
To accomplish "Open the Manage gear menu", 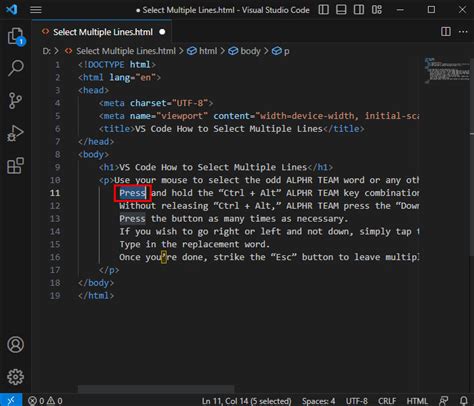I will tap(15, 377).
